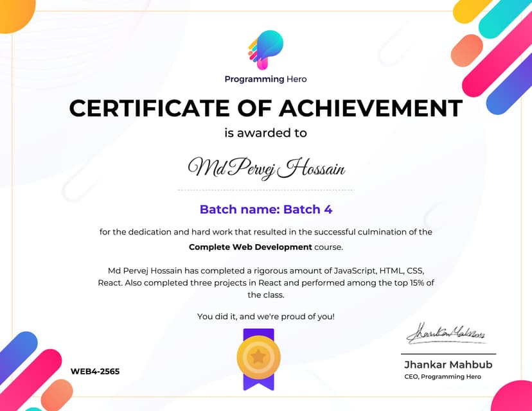Click the "You did it, and we're proud of you!" line

265,316
